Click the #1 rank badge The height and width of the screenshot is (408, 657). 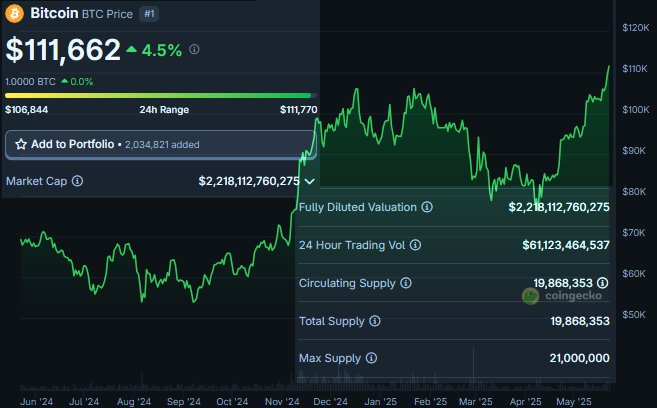point(149,14)
